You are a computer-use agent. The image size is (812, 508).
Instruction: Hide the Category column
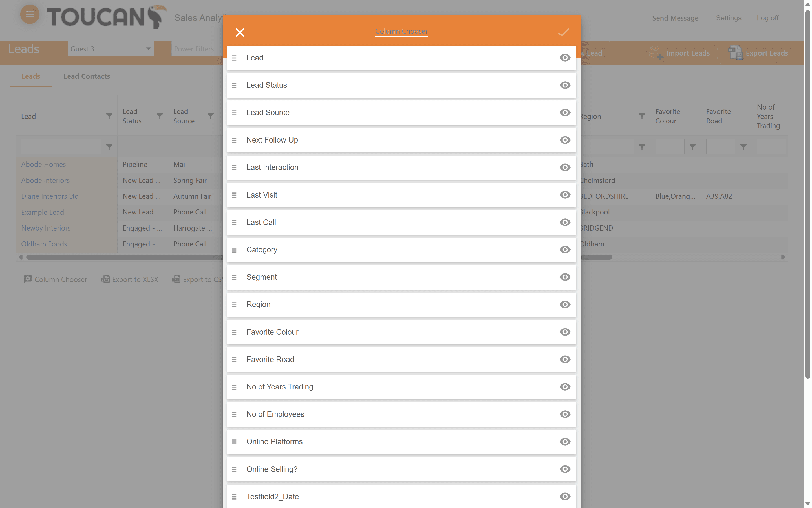pos(565,250)
